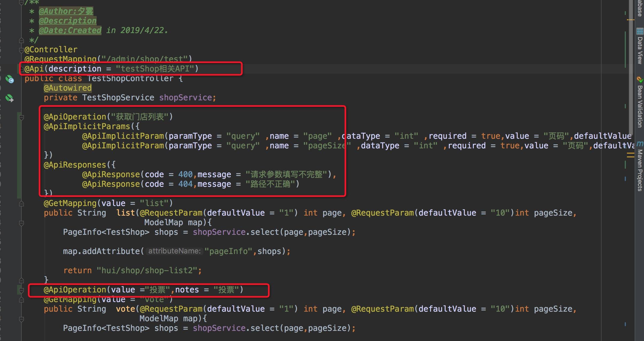Click the "list" GetMapping value string
This screenshot has width=644, height=341.
coord(154,203)
